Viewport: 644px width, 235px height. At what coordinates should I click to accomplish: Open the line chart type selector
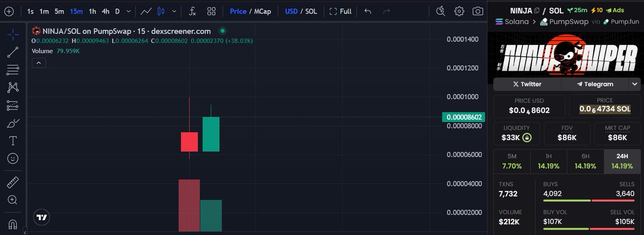pyautogui.click(x=145, y=11)
